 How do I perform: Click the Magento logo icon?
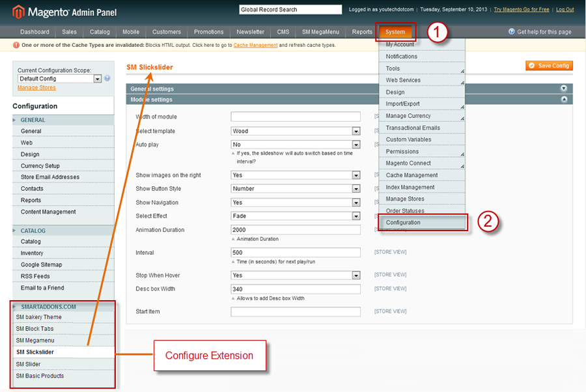18,12
